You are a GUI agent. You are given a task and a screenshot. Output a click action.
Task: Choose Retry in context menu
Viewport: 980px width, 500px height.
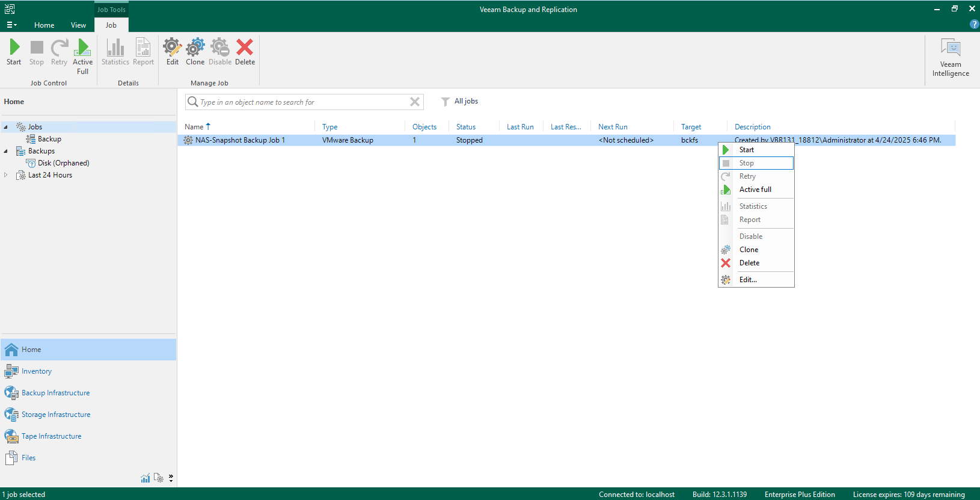(x=756, y=176)
